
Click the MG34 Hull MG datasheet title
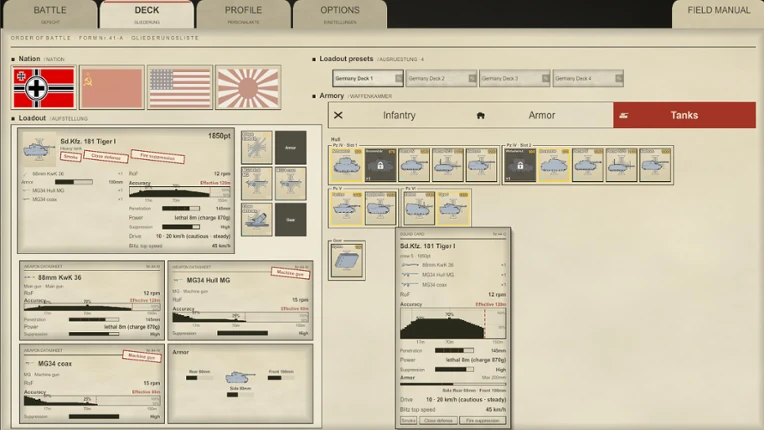(208, 280)
